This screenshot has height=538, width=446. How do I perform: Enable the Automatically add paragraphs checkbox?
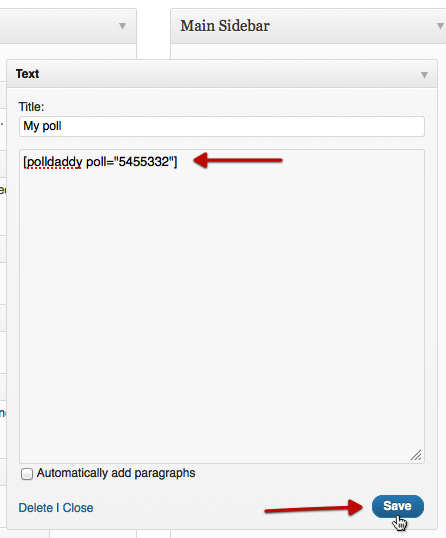(x=27, y=474)
